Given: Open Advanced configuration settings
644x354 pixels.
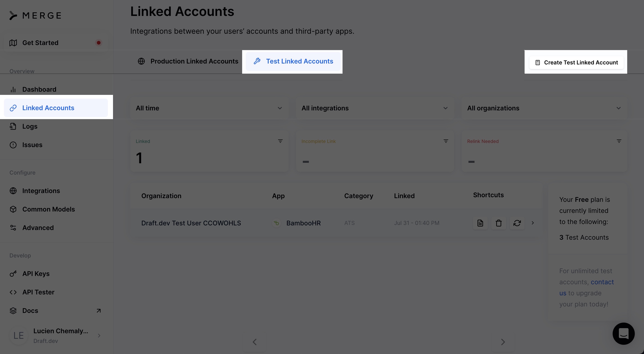Looking at the screenshot, I should tap(38, 228).
